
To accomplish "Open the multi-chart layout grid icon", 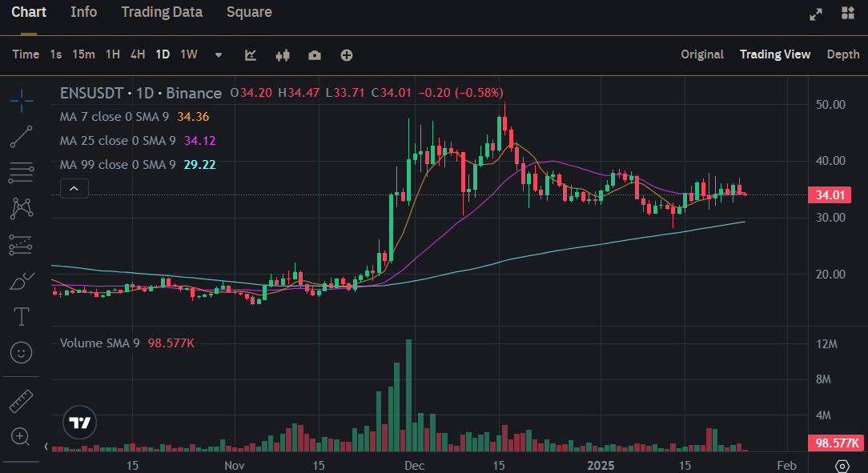I will [848, 13].
